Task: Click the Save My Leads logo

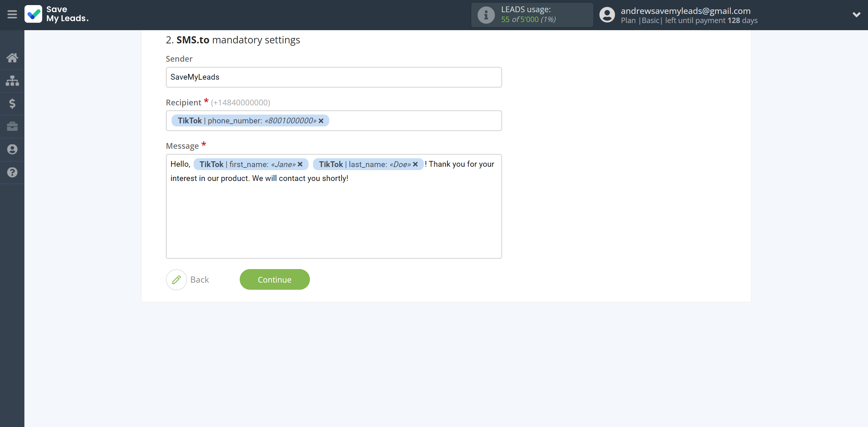Action: tap(57, 14)
